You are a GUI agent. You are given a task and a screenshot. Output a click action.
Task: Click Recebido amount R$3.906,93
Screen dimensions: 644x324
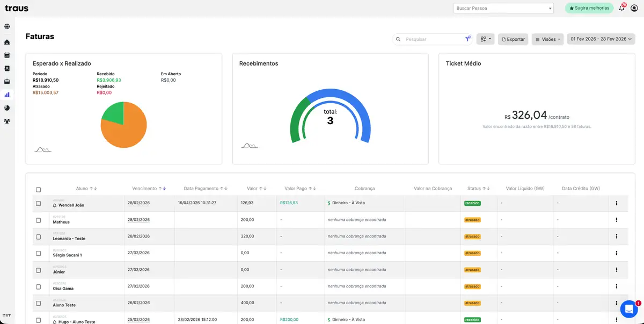click(x=109, y=80)
